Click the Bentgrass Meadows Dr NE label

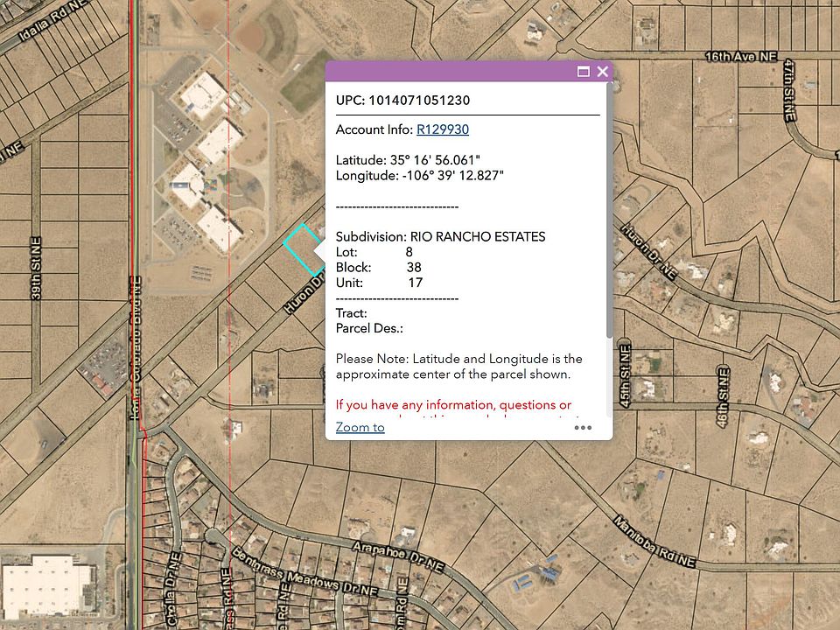[304, 572]
